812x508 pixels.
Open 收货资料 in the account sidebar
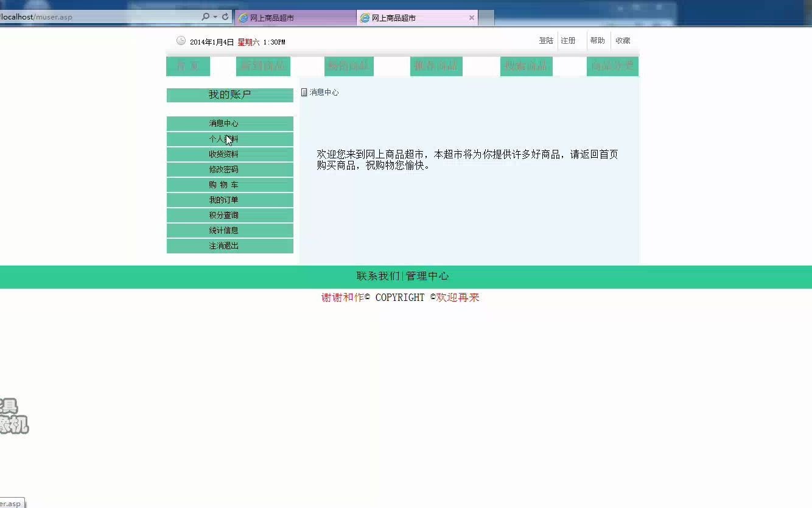pyautogui.click(x=230, y=154)
